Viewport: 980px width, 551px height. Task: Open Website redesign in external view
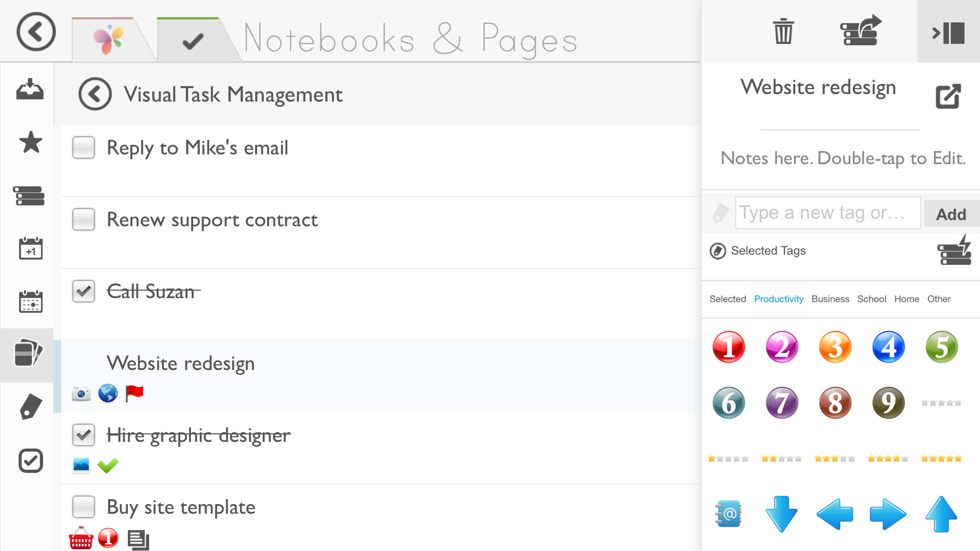click(x=948, y=96)
